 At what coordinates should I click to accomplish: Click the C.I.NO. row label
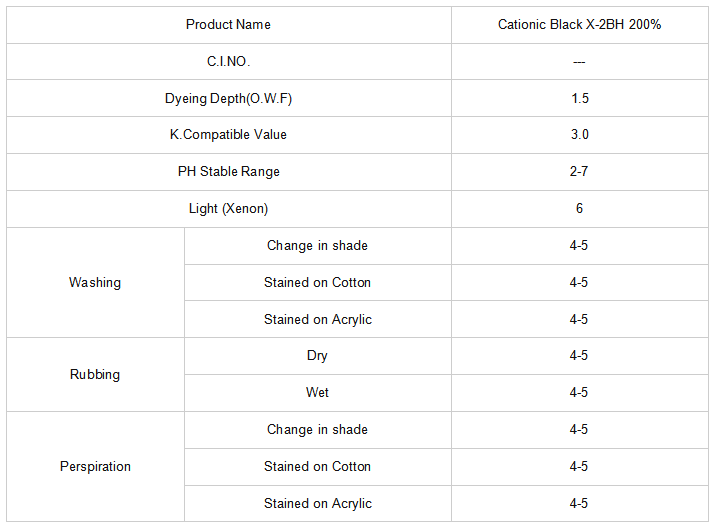(229, 62)
